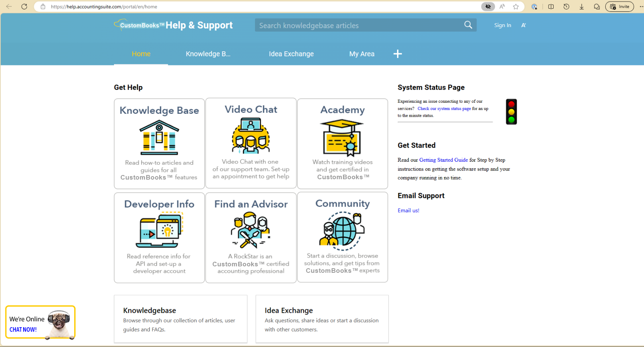Click the Academy tile title

[342, 110]
